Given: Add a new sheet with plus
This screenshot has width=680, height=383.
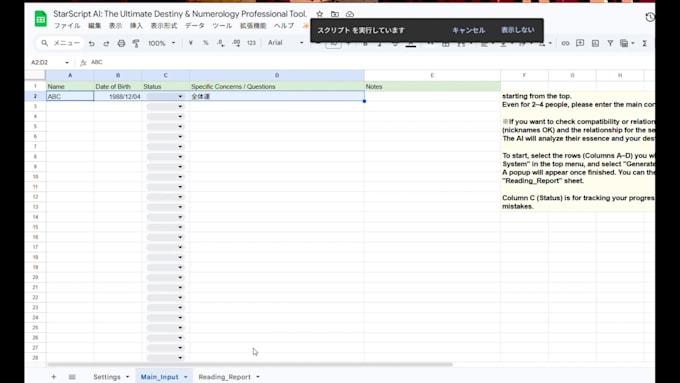Looking at the screenshot, I should [x=53, y=376].
